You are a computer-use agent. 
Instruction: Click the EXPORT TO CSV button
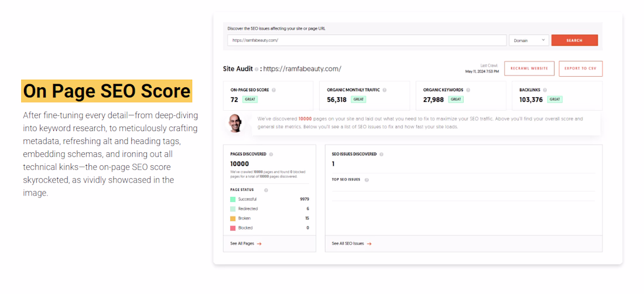pyautogui.click(x=580, y=69)
